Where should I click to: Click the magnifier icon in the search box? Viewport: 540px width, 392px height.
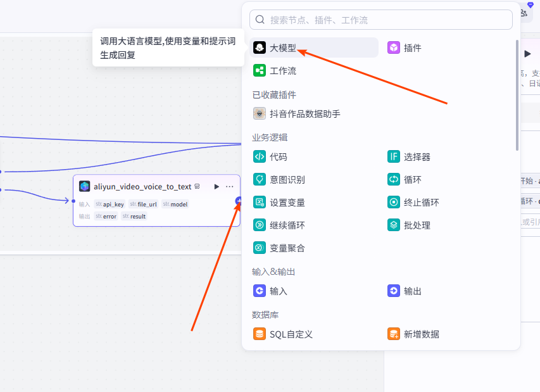pyautogui.click(x=260, y=20)
